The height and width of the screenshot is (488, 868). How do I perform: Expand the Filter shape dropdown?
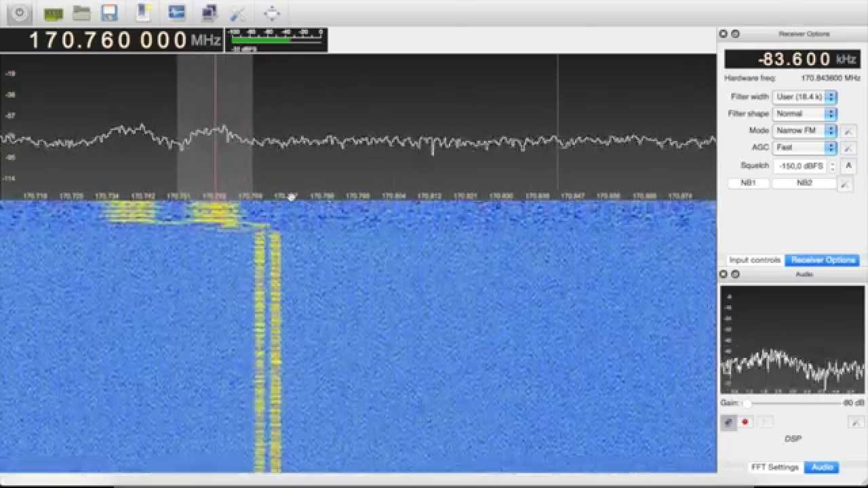(804, 114)
